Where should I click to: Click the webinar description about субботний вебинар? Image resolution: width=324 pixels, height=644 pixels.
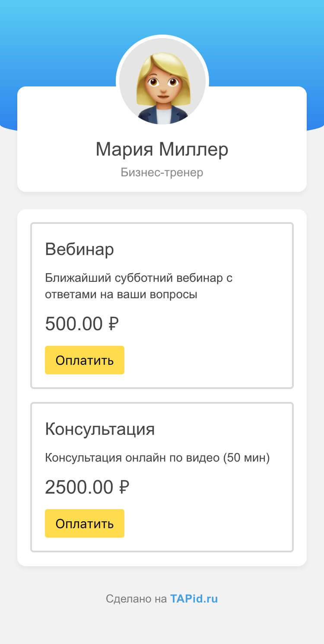[x=138, y=286]
